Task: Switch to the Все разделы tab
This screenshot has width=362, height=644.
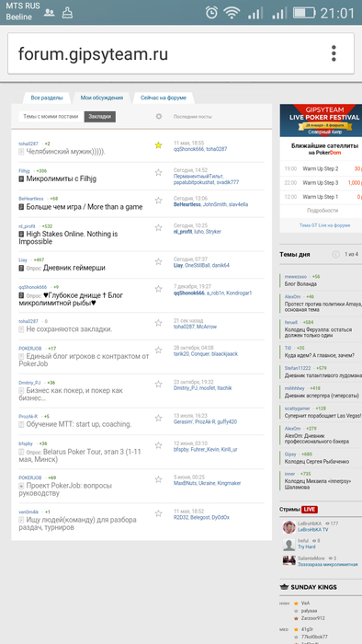Action: (x=47, y=98)
